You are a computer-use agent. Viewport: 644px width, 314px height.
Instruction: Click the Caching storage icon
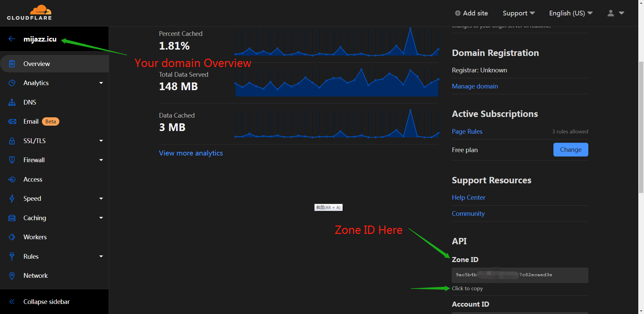coord(12,218)
